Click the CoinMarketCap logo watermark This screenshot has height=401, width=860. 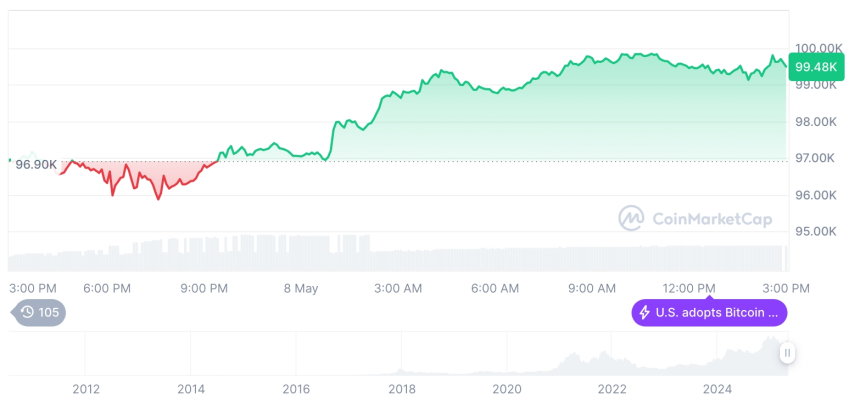pyautogui.click(x=630, y=217)
